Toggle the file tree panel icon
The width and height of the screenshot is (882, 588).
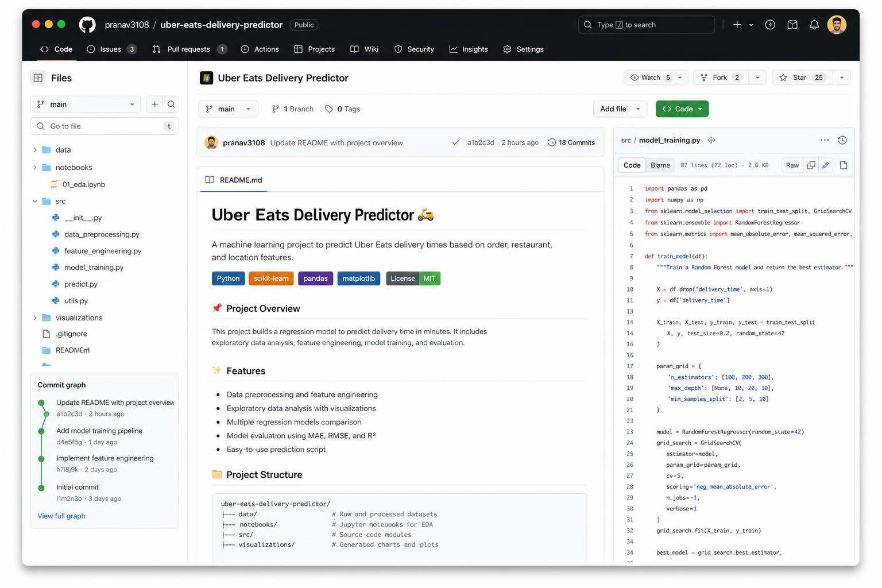(x=38, y=78)
